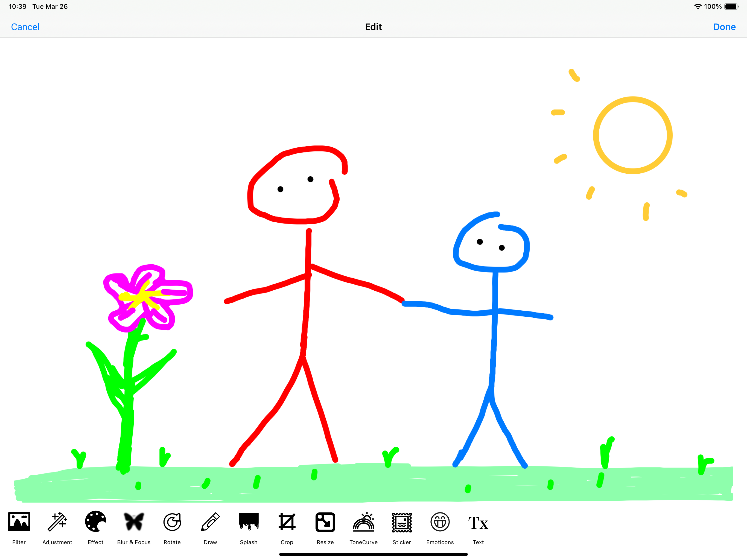The width and height of the screenshot is (747, 560).
Task: Open the Emoticons tool
Action: click(x=440, y=528)
